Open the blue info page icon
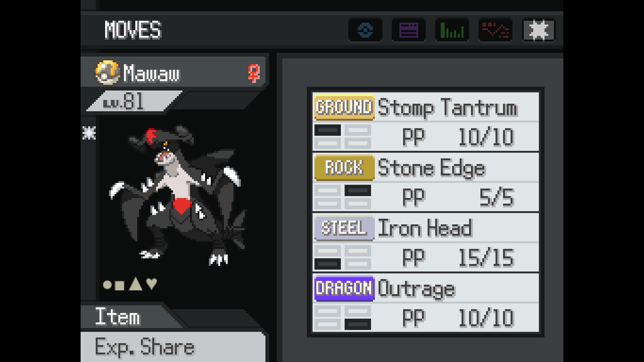Image resolution: width=644 pixels, height=362 pixels. [x=365, y=31]
